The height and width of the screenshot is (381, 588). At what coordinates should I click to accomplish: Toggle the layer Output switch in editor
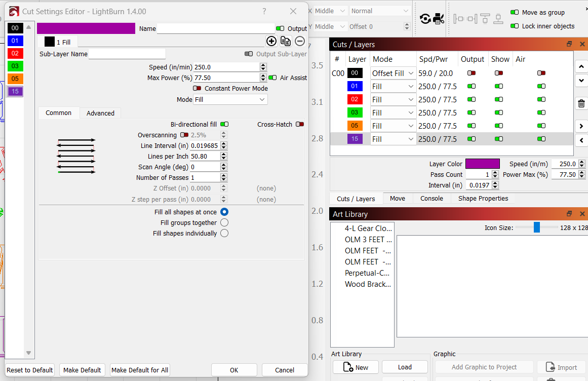pos(280,28)
